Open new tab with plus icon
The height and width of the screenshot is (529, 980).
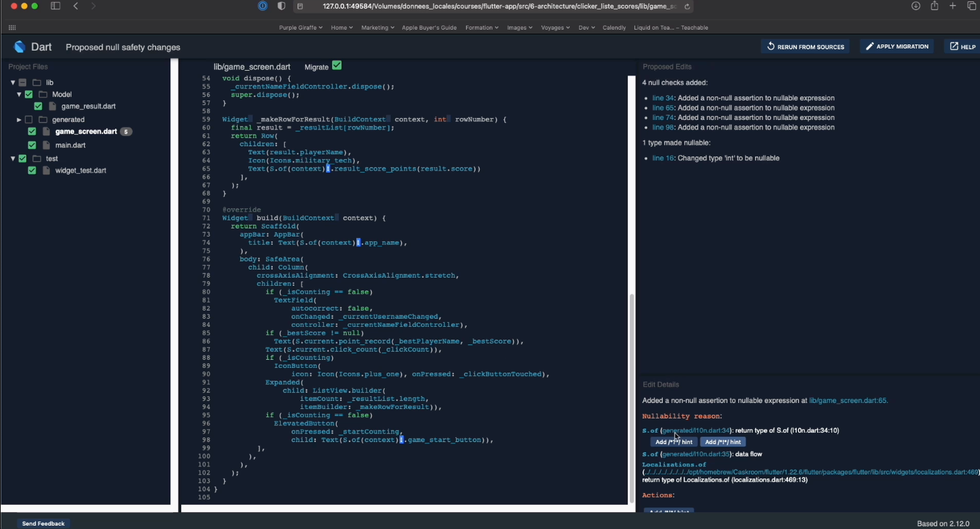coord(952,6)
